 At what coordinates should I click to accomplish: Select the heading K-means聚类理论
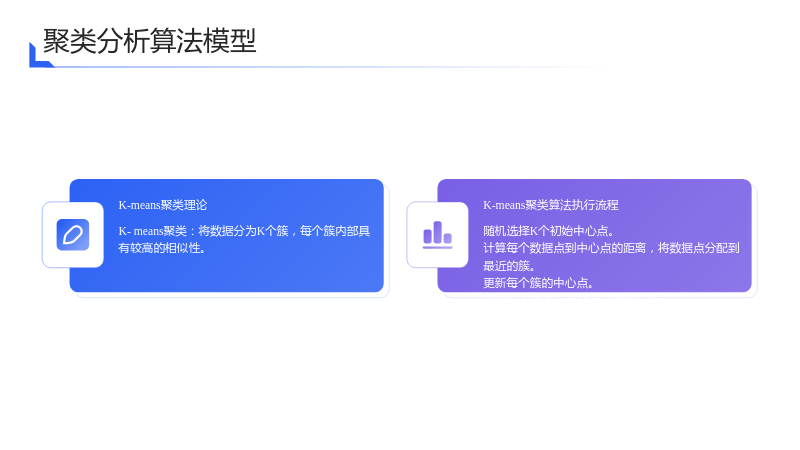[x=163, y=205]
